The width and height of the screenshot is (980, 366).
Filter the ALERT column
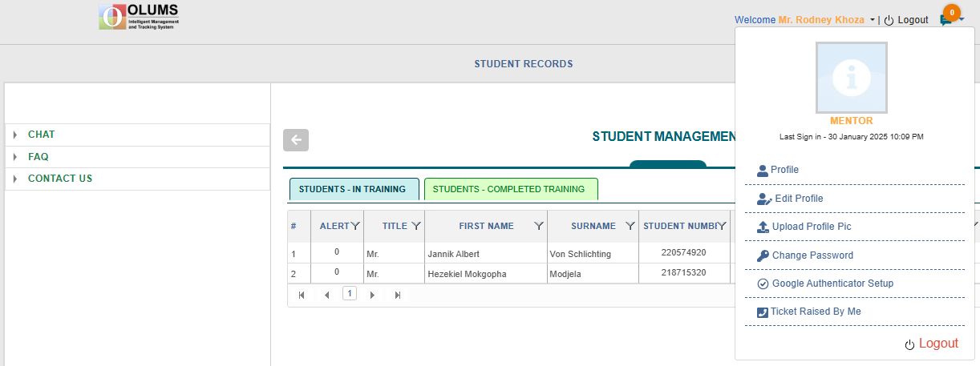[x=355, y=226]
